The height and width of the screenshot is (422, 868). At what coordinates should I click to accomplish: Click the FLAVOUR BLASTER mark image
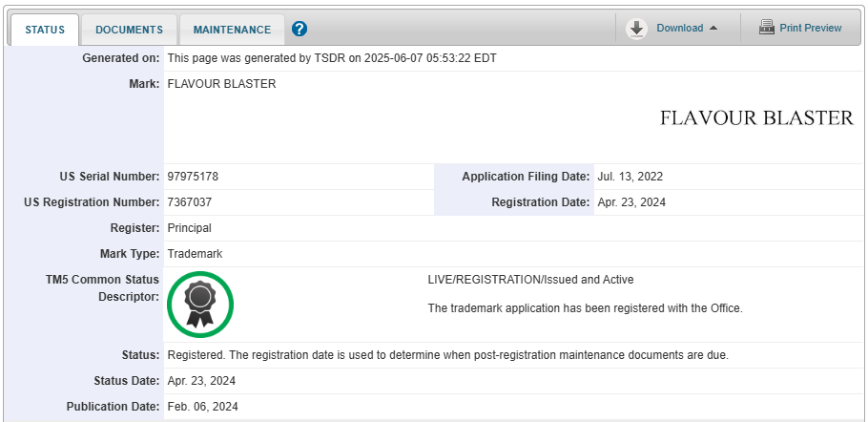tap(756, 118)
